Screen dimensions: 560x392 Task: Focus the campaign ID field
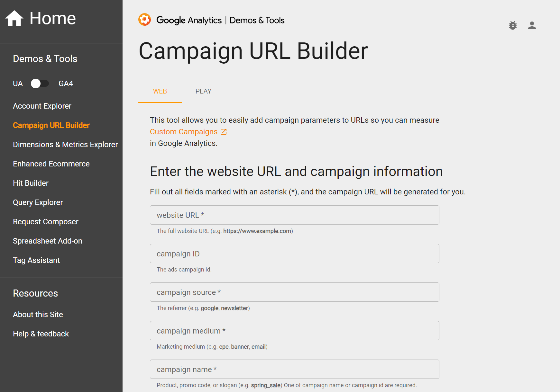[x=295, y=254]
